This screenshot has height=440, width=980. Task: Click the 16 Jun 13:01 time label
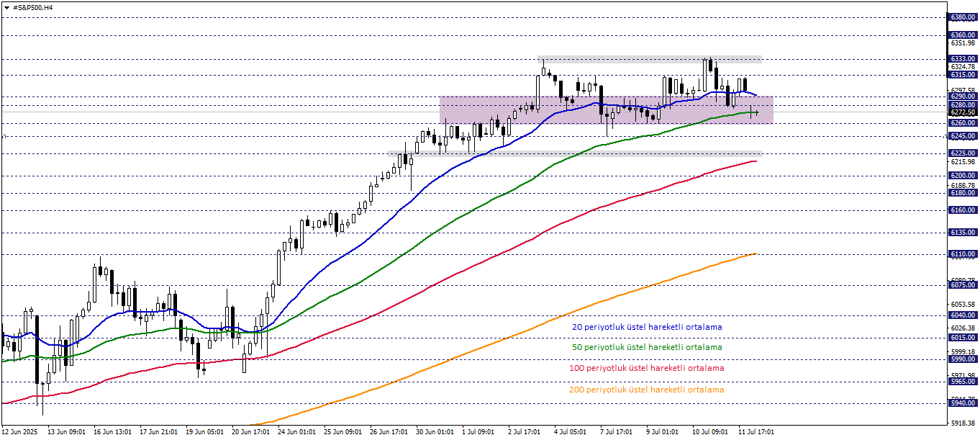point(112,432)
